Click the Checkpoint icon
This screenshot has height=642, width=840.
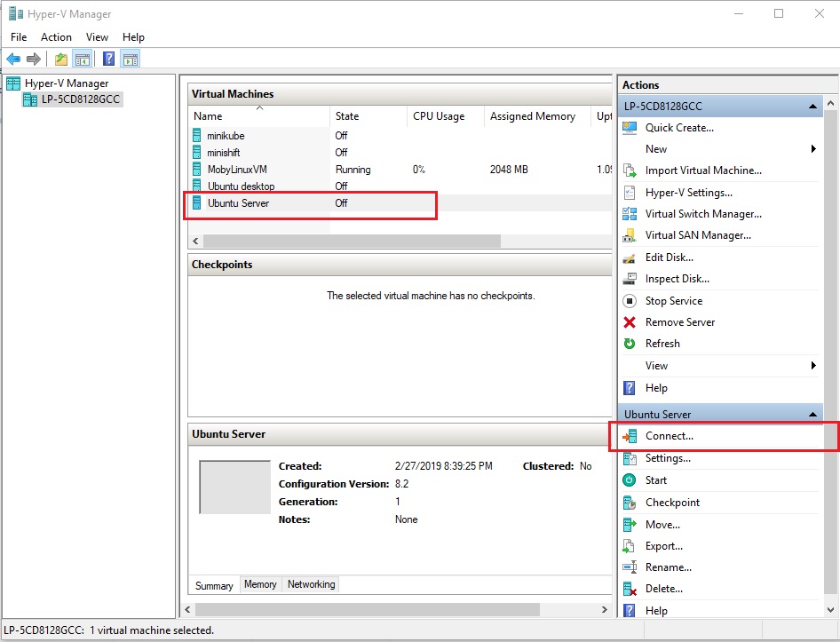tap(630, 503)
